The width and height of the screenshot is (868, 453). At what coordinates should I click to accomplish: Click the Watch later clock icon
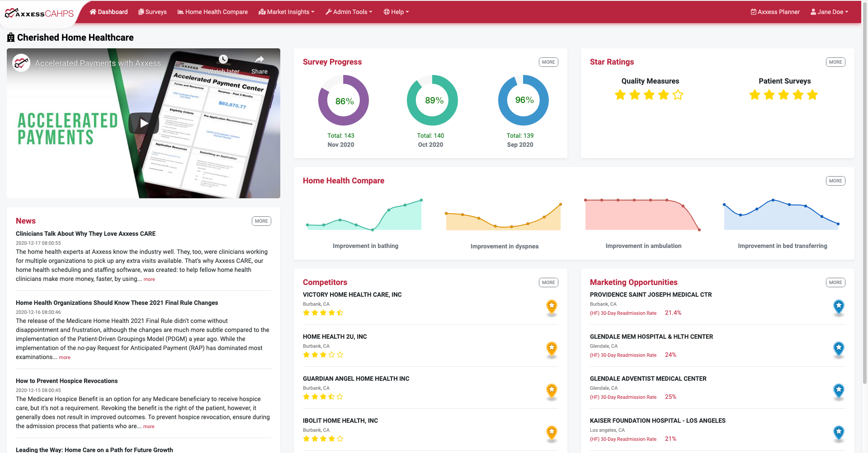pyautogui.click(x=223, y=59)
